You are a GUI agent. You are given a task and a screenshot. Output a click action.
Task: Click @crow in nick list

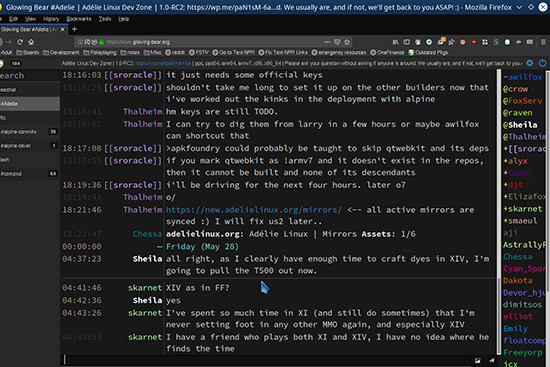coord(515,89)
